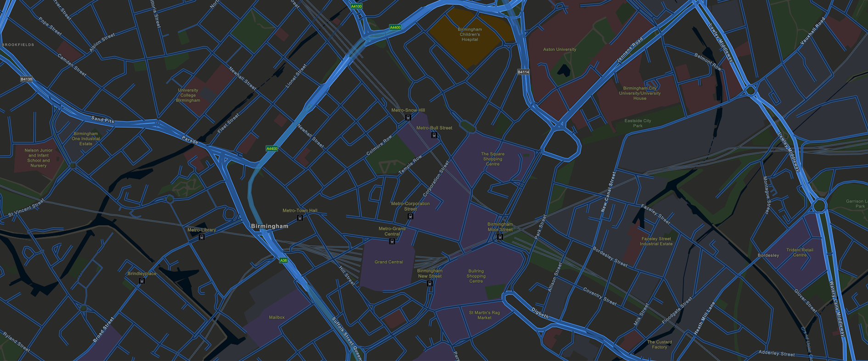
Task: Click The Square Shopping Centre label
Action: point(493,159)
